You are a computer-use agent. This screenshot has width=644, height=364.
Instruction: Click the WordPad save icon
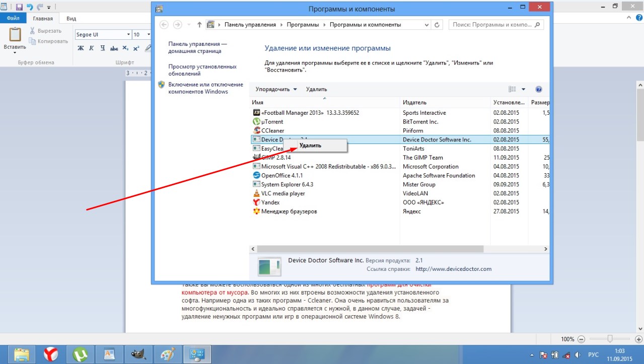coord(19,7)
